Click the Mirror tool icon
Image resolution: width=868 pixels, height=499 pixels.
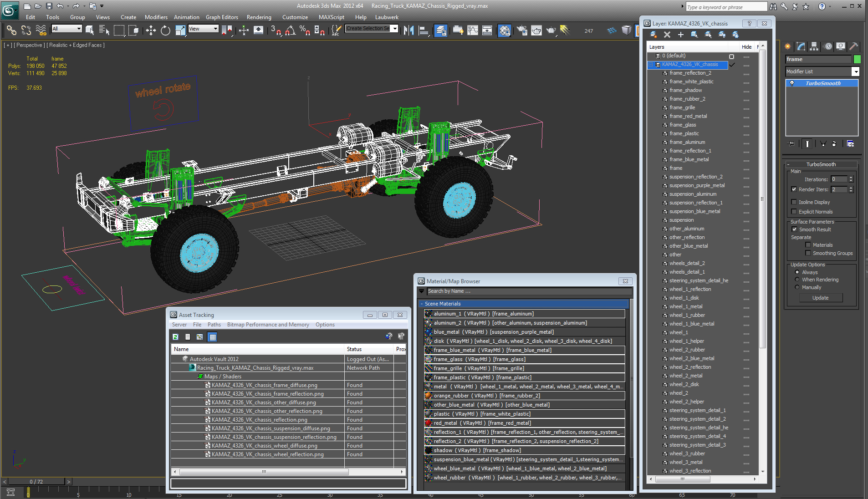408,31
